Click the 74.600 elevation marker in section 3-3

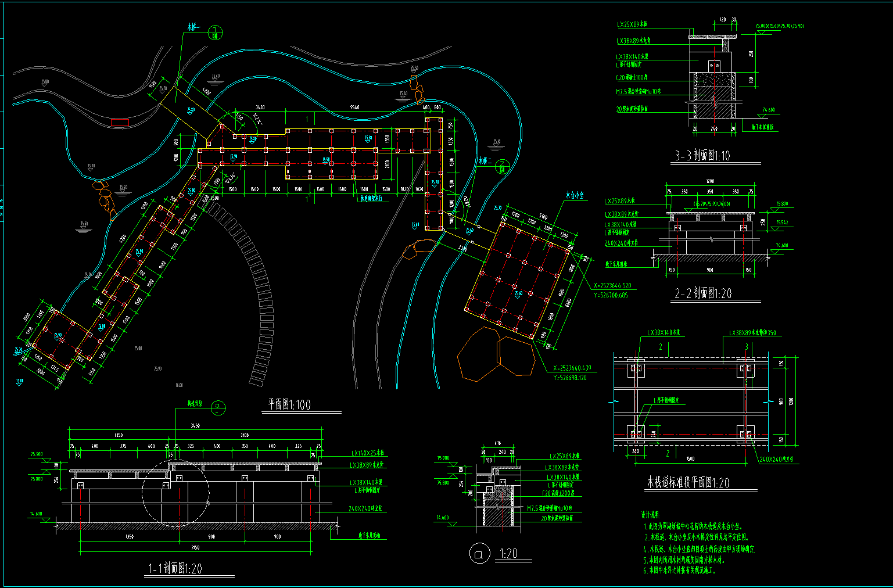coord(768,110)
